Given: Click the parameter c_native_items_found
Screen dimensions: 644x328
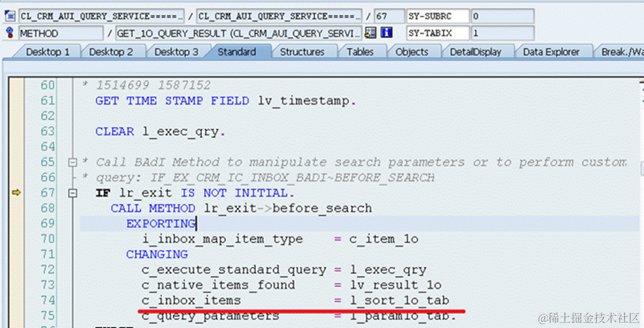Looking at the screenshot, I should pyautogui.click(x=219, y=285).
